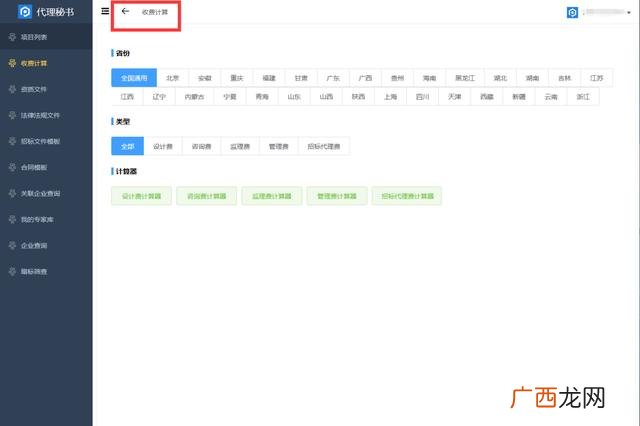The image size is (640, 426).
Task: Click the icon beside 关联企业查询
Action: tap(12, 193)
